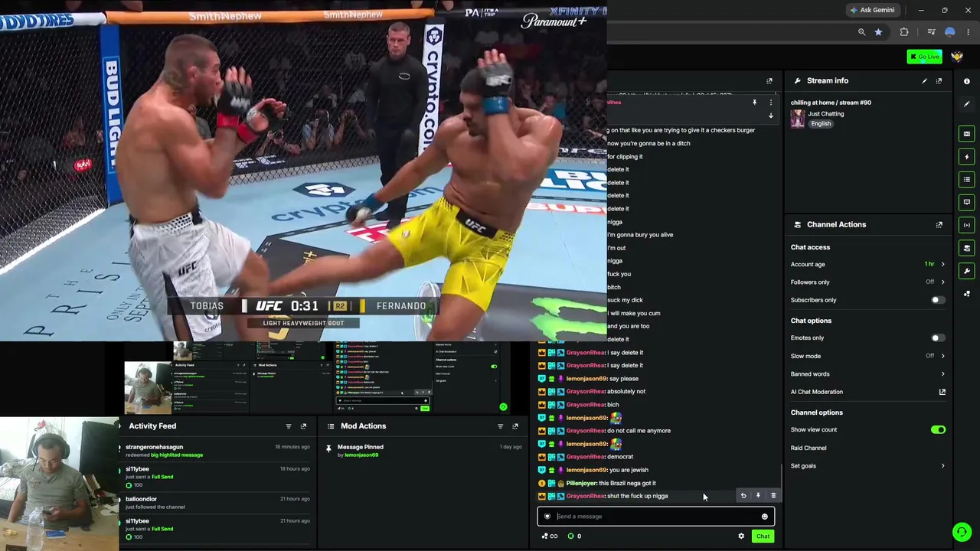980x551 pixels.
Task: Toggle the list panel icon in the right sidebar
Action: [x=967, y=180]
